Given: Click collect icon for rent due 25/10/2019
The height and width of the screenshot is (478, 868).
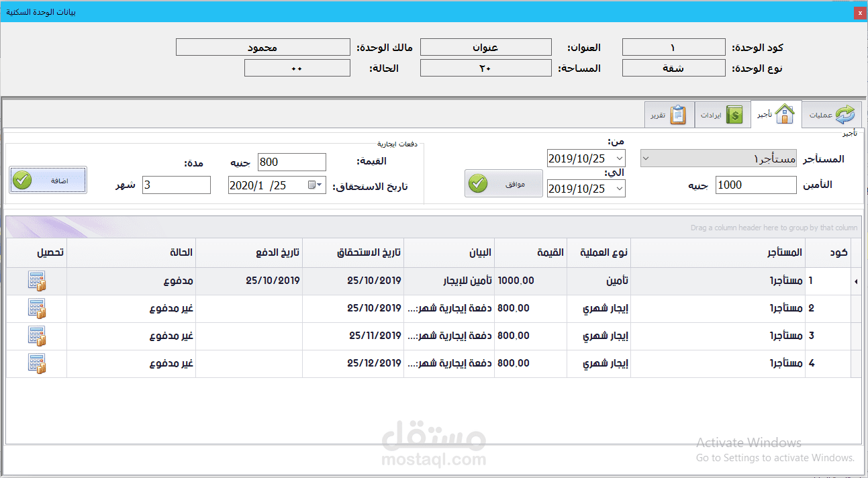Looking at the screenshot, I should click(x=37, y=308).
